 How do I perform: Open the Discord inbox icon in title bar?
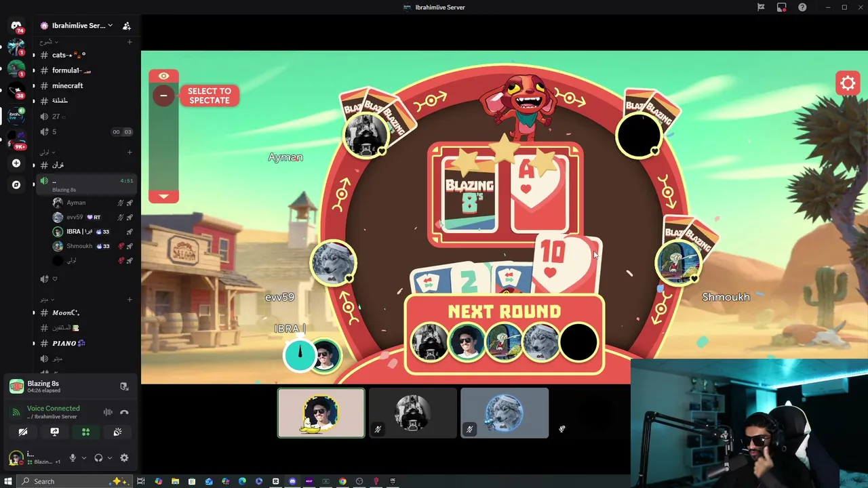tap(782, 7)
